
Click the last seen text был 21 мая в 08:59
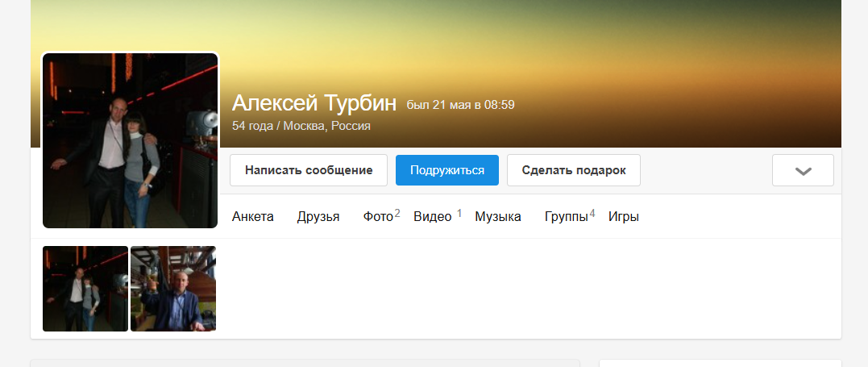point(460,104)
